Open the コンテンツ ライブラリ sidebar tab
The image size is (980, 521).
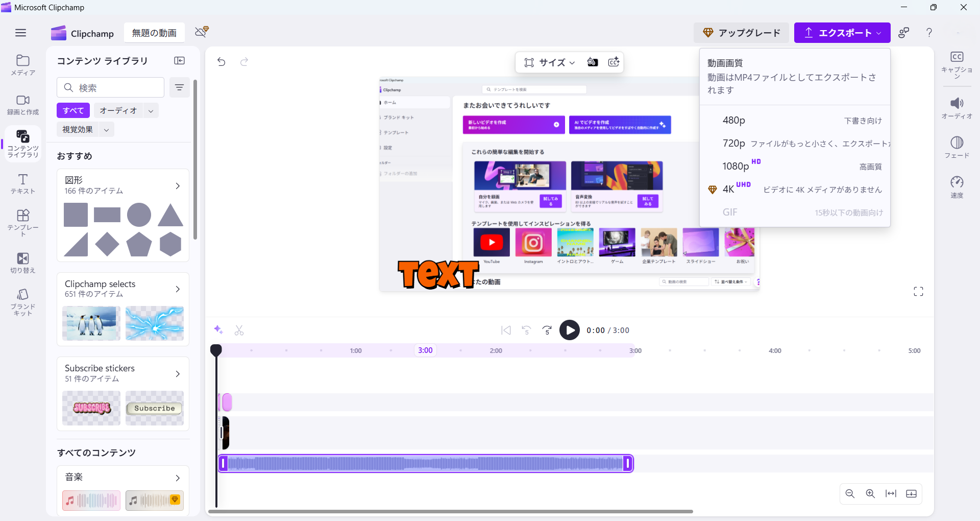pos(23,144)
